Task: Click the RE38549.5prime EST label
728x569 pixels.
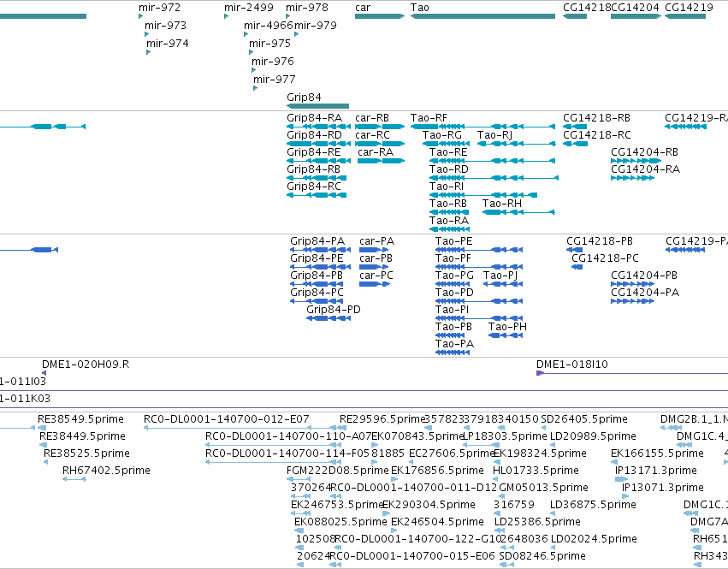Action: (80, 419)
